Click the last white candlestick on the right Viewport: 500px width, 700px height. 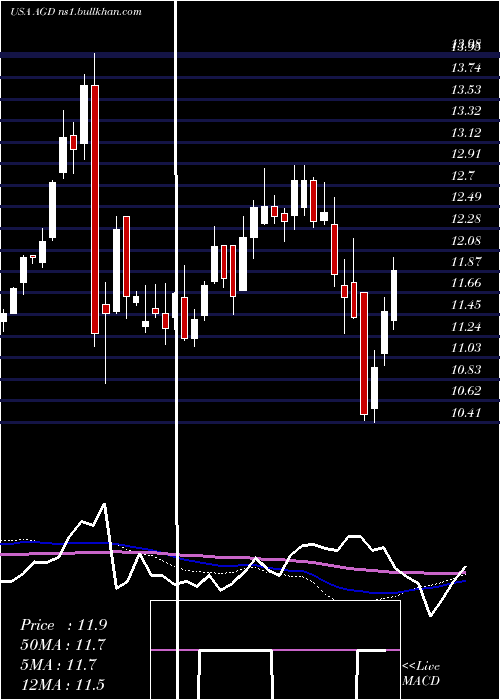pos(394,296)
